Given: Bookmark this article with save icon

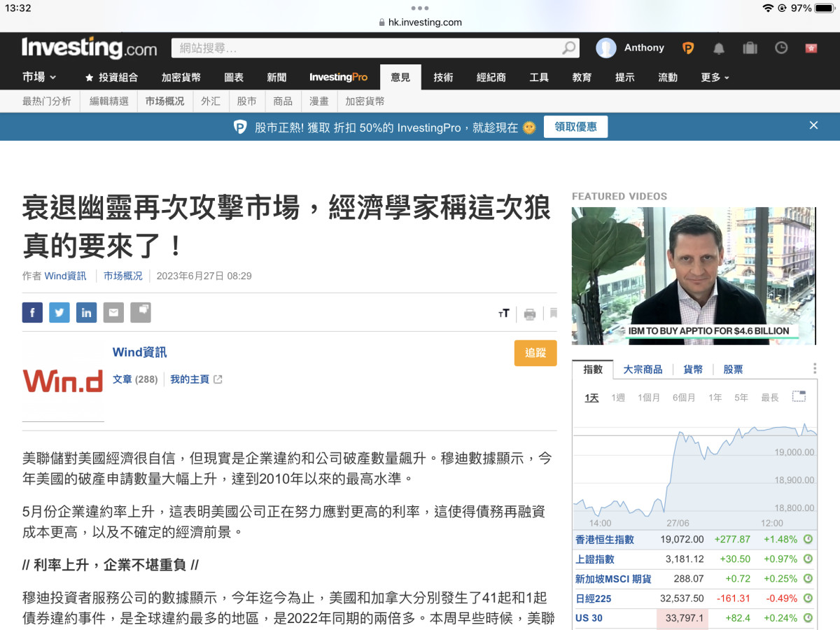Looking at the screenshot, I should 553,313.
